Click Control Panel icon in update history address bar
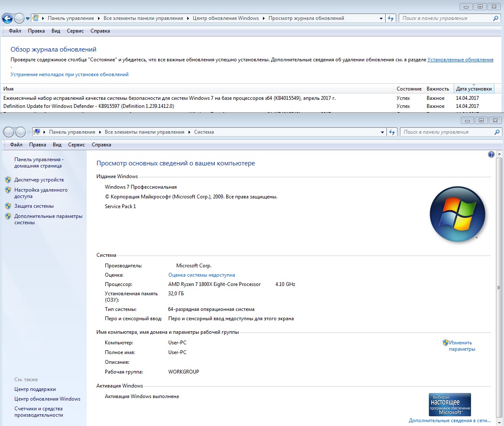This screenshot has width=504, height=426. [x=36, y=18]
